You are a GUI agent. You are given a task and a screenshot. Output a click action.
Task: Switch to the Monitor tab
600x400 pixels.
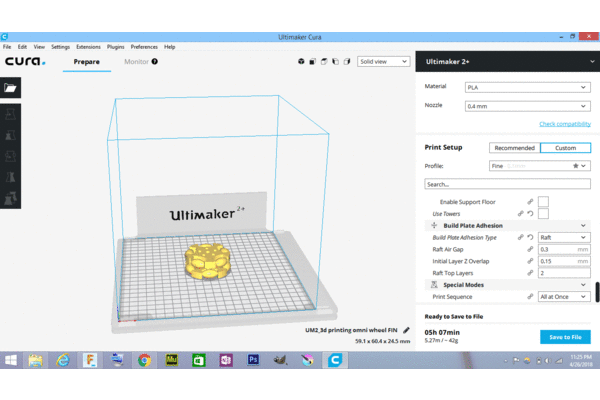pyautogui.click(x=136, y=62)
